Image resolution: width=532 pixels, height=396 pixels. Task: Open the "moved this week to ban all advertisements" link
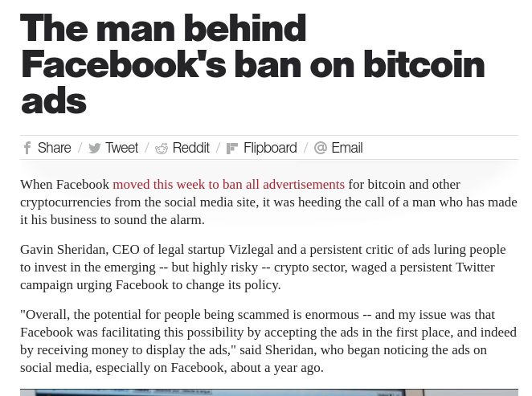pyautogui.click(x=228, y=185)
